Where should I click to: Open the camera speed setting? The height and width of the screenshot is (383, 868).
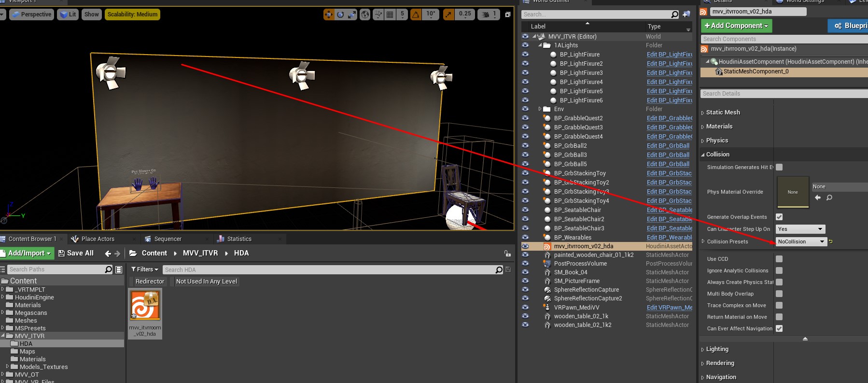coord(488,14)
